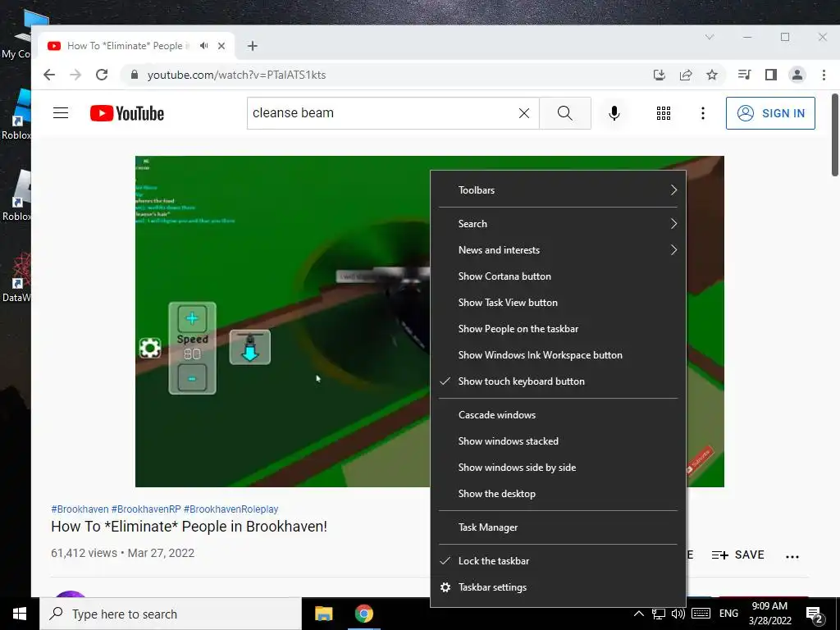
Task: Enable Show Task View button
Action: click(x=558, y=303)
